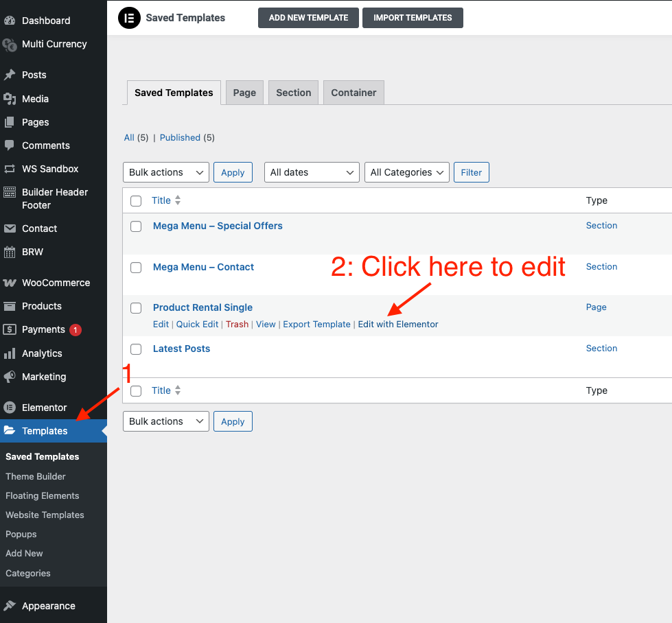Screen dimensions: 672x623
Task: Select the Analytics bar chart icon
Action: pos(10,353)
